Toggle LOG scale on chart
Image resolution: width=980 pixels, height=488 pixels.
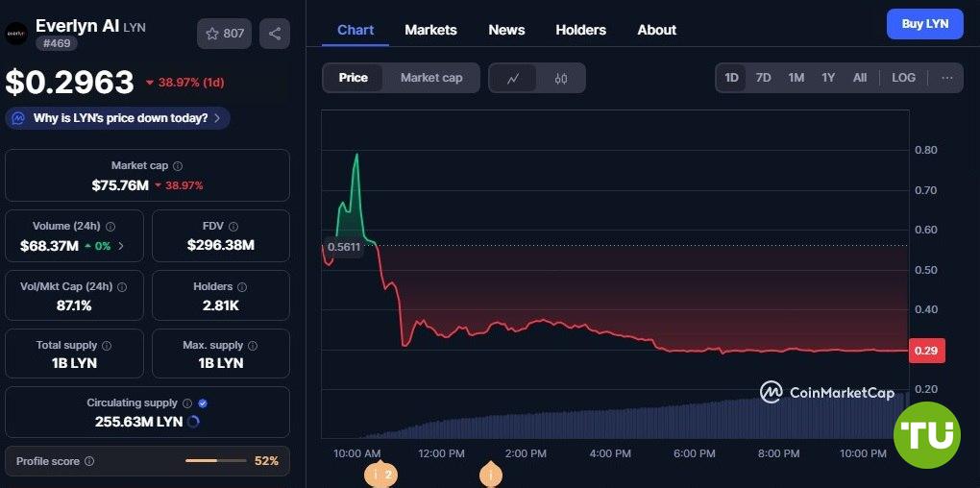tap(903, 78)
